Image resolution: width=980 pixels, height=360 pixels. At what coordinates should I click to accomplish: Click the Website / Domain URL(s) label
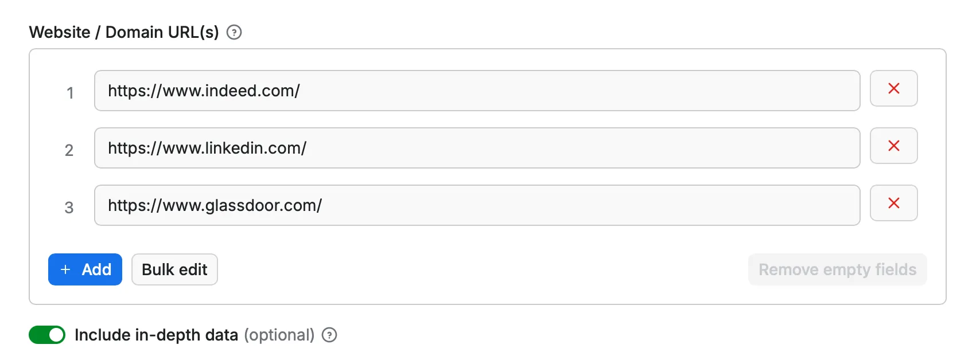[124, 32]
